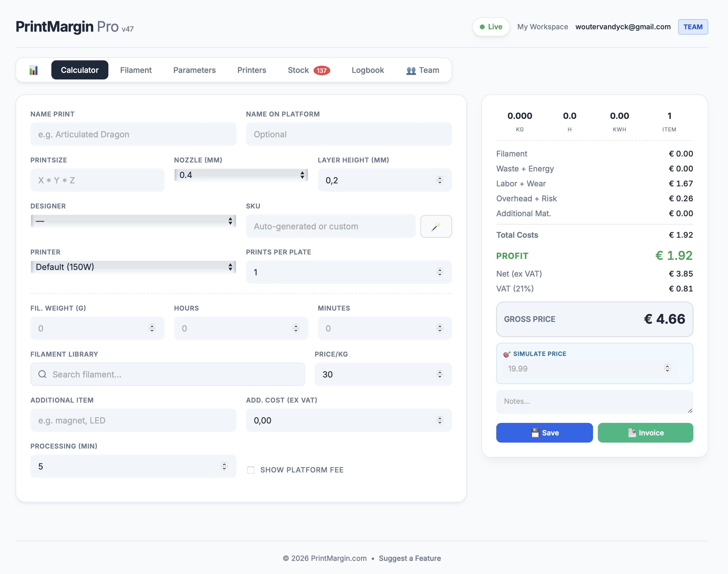
Task: Click the Net (ex VAT) € 3.85 value
Action: (x=681, y=274)
